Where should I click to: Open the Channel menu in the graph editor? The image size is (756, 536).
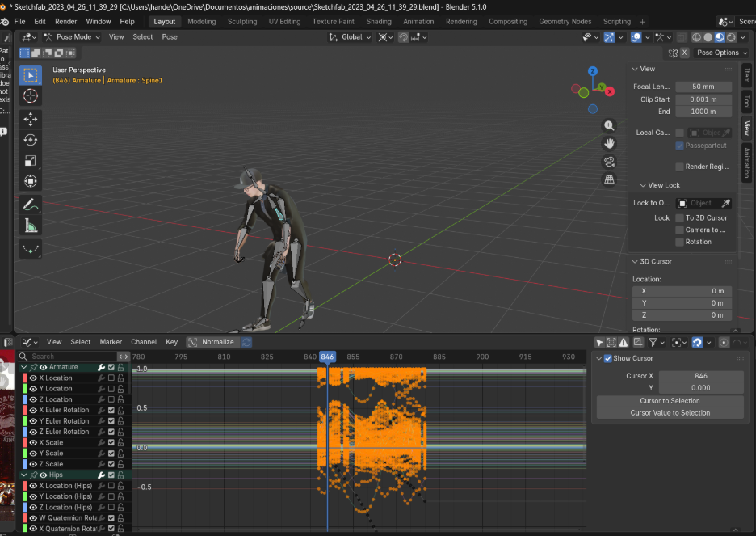coord(144,342)
